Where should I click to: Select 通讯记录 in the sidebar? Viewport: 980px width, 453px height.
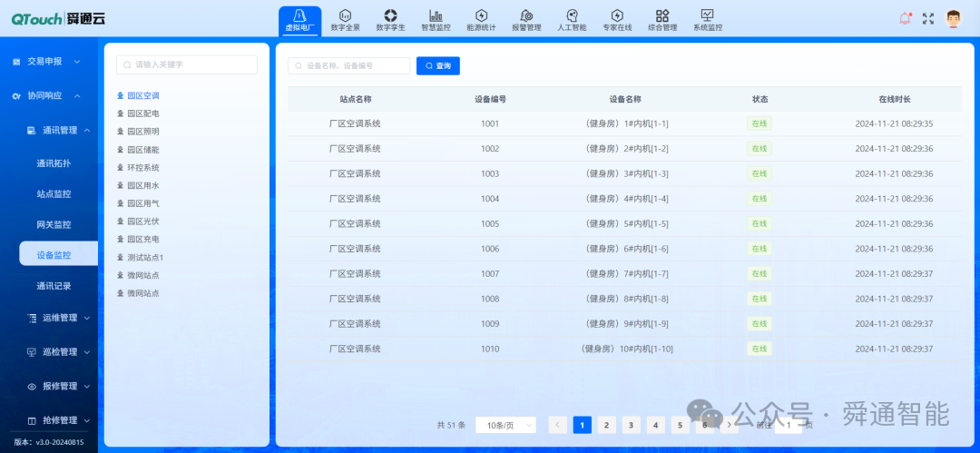tap(54, 286)
